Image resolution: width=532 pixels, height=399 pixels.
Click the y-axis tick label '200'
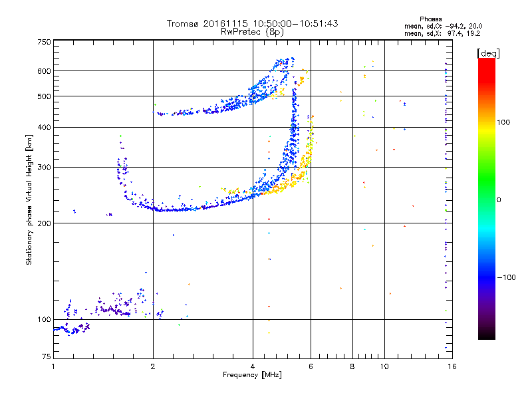(x=45, y=223)
